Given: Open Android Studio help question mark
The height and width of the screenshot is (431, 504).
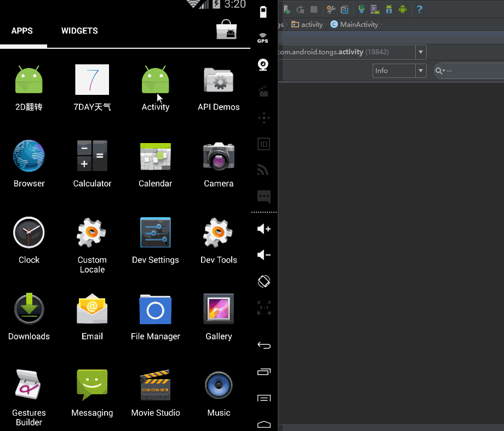Looking at the screenshot, I should pyautogui.click(x=420, y=9).
